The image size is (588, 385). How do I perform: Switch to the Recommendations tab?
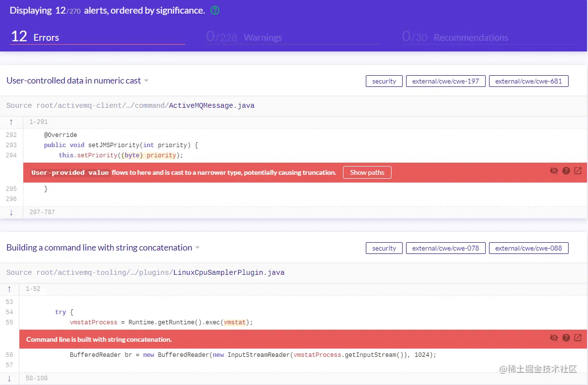pyautogui.click(x=489, y=37)
